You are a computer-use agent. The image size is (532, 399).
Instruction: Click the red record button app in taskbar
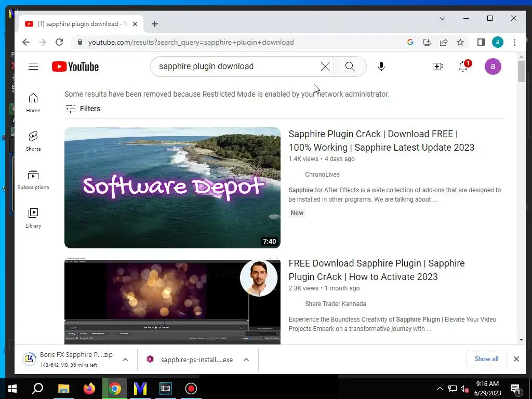tap(191, 389)
